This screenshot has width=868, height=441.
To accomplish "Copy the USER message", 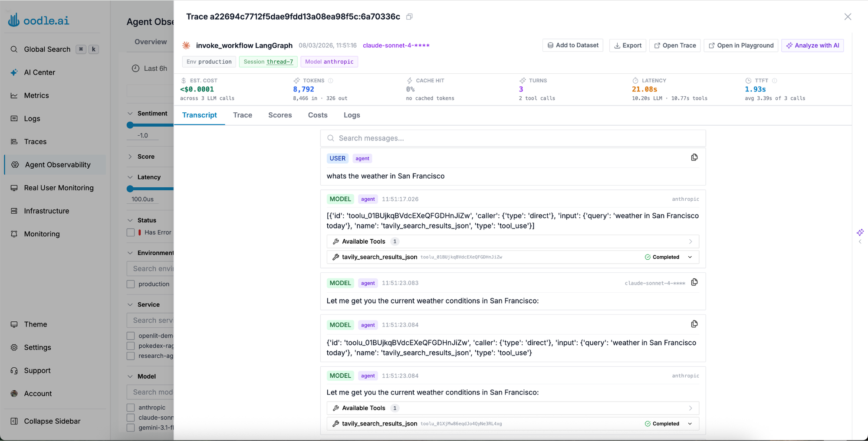I will pos(694,157).
